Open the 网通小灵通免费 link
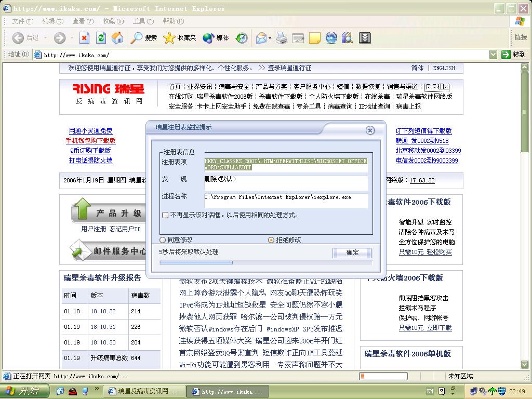 (x=90, y=131)
